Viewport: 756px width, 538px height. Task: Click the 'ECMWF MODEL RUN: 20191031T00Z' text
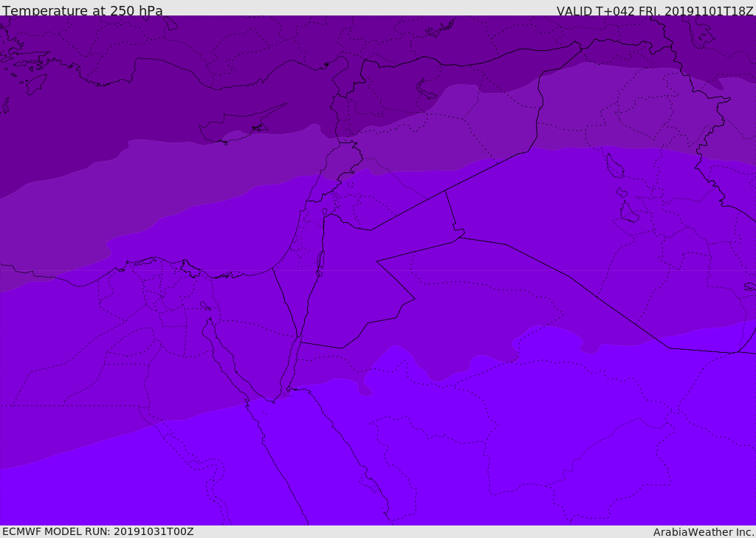click(98, 531)
